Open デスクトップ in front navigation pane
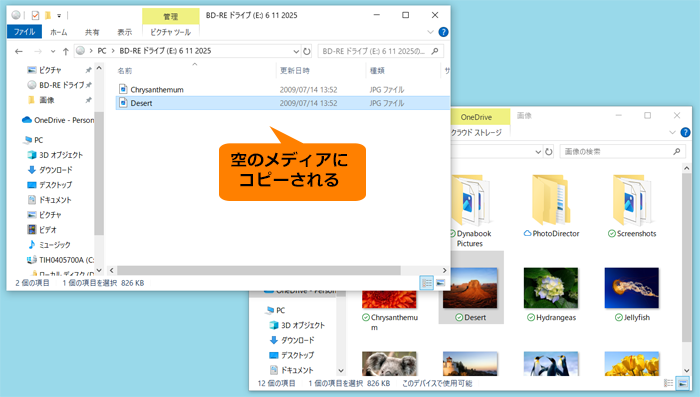Screen dimensions: 700x397 (50, 185)
